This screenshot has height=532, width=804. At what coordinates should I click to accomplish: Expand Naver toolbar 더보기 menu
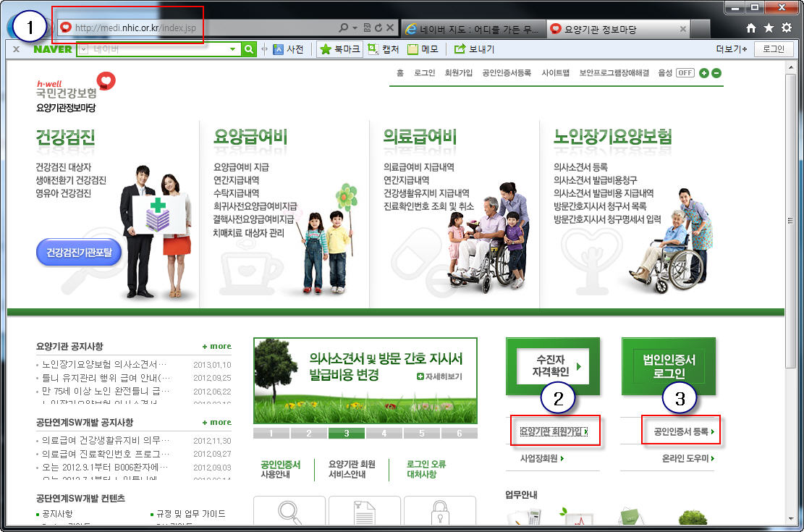pyautogui.click(x=731, y=49)
